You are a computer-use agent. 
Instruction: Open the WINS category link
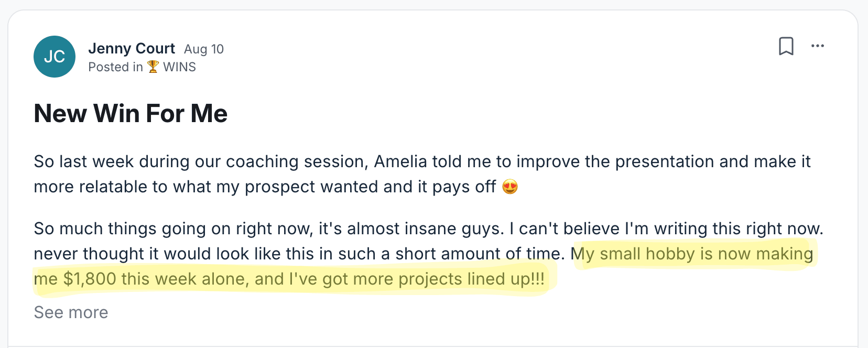coord(179,67)
